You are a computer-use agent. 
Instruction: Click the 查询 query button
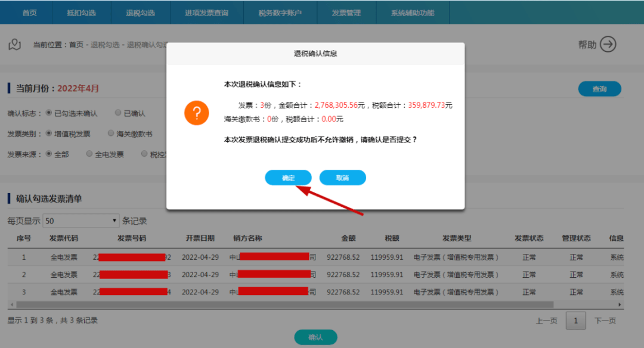(600, 88)
